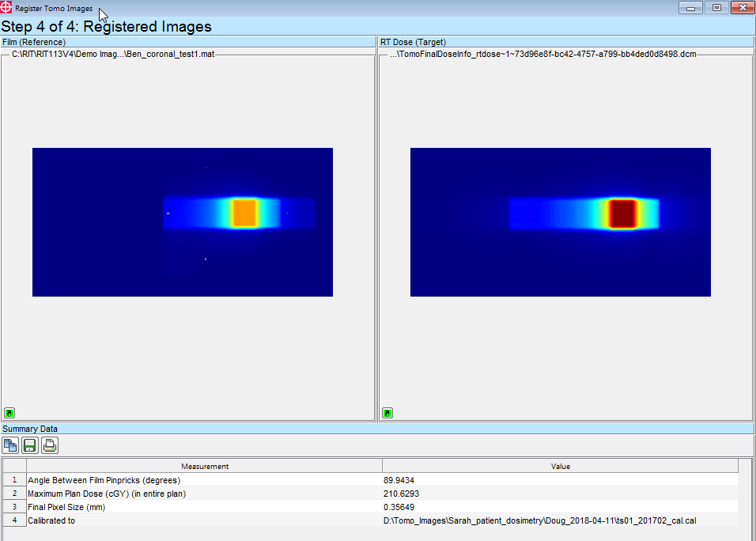Select the Measurement column header
Image resolution: width=756 pixels, height=541 pixels.
[x=205, y=467]
